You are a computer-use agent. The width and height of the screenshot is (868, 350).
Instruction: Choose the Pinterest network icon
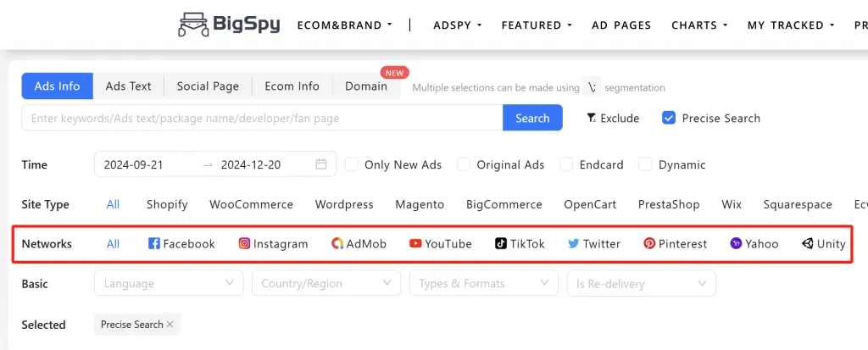tap(649, 244)
